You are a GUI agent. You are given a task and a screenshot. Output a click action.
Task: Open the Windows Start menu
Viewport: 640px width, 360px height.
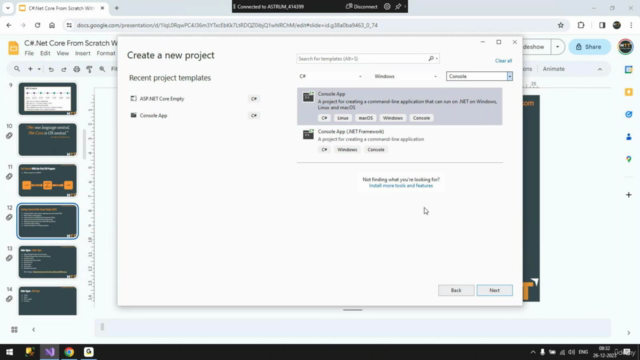point(9,352)
